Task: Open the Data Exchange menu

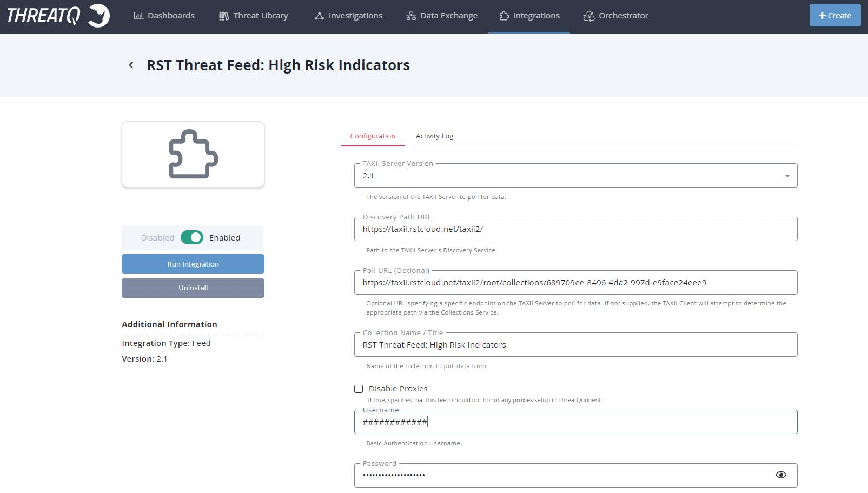Action: click(x=442, y=16)
